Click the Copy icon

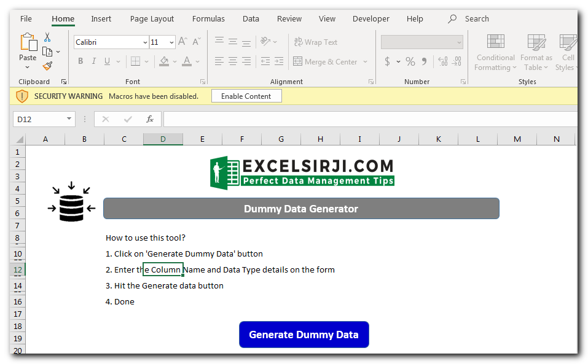click(x=47, y=52)
